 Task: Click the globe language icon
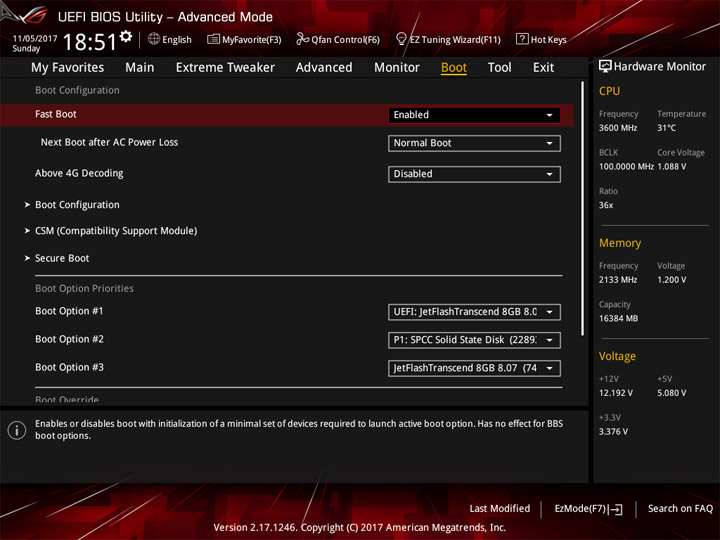click(x=154, y=40)
